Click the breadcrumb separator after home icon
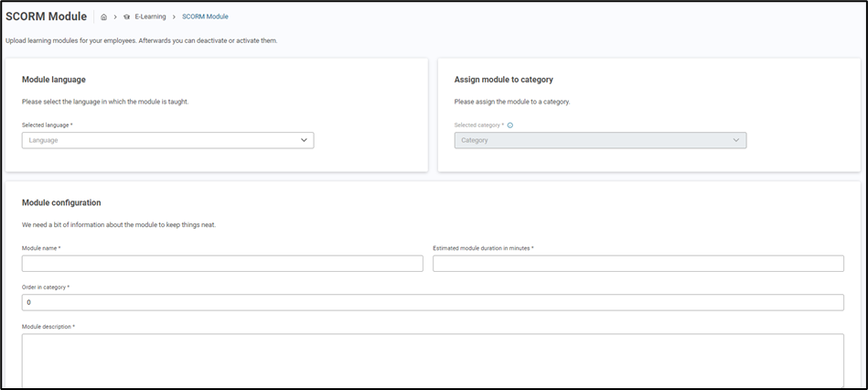 [115, 16]
